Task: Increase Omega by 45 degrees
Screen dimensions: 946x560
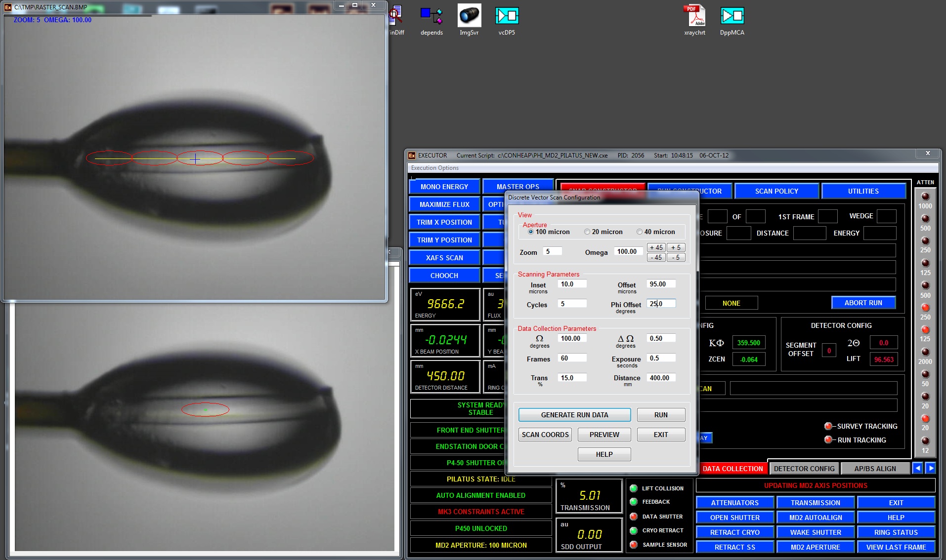Action: pos(656,247)
